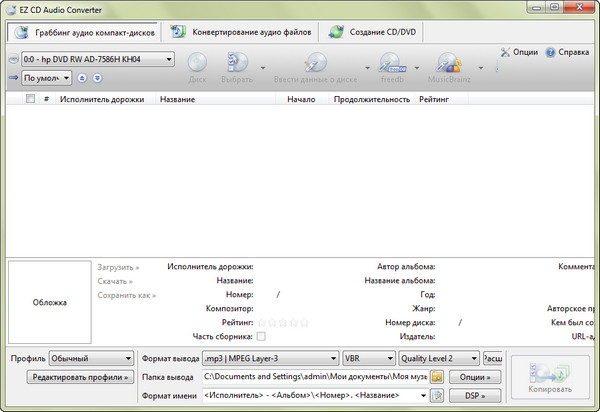Click the Опции » button near output folder
Viewport: 600px width, 412px height.
click(x=475, y=377)
